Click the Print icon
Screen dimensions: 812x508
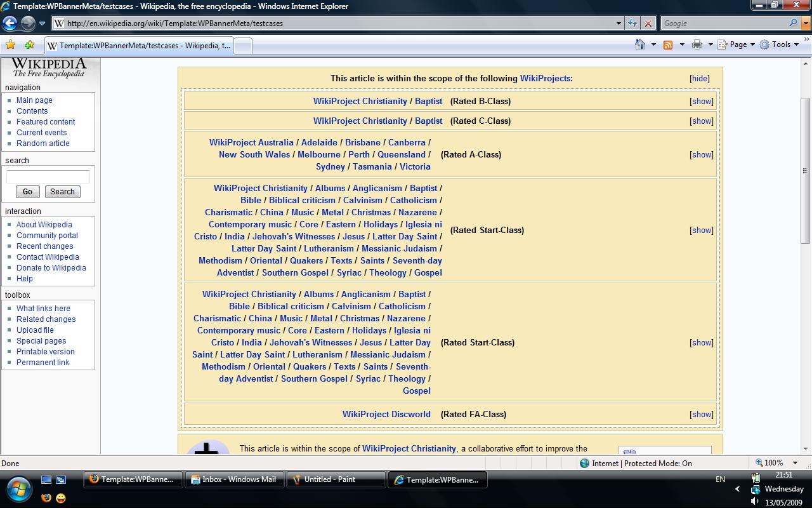click(697, 44)
